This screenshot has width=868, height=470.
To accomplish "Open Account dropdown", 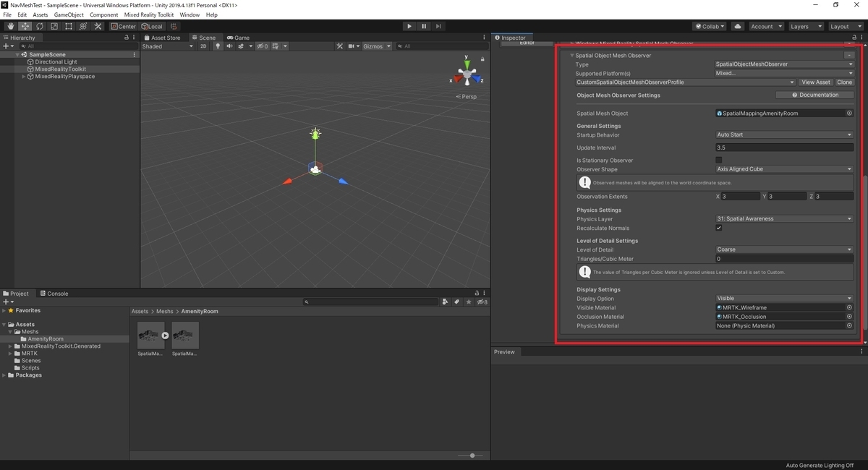I will (x=765, y=26).
